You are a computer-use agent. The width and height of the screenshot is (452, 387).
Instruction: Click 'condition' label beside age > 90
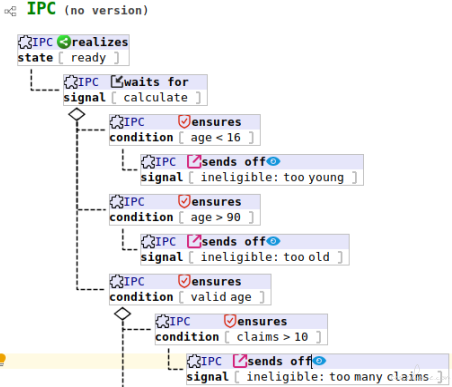(141, 217)
